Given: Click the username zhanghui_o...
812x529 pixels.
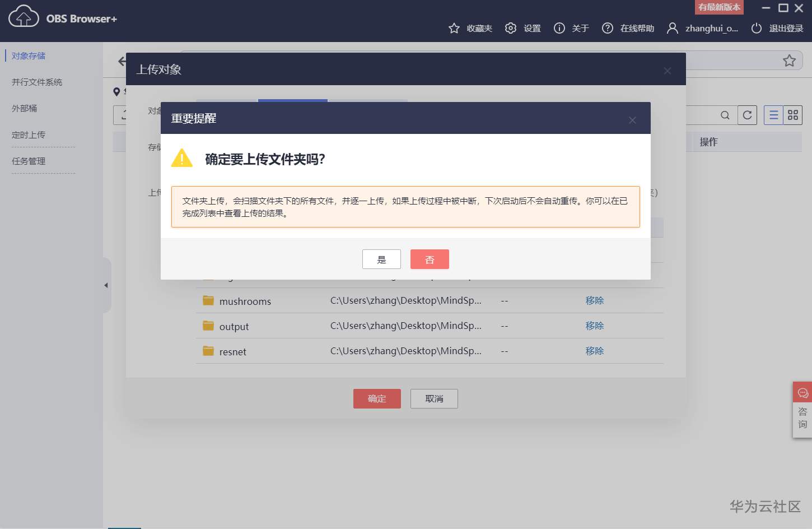Looking at the screenshot, I should (x=712, y=28).
